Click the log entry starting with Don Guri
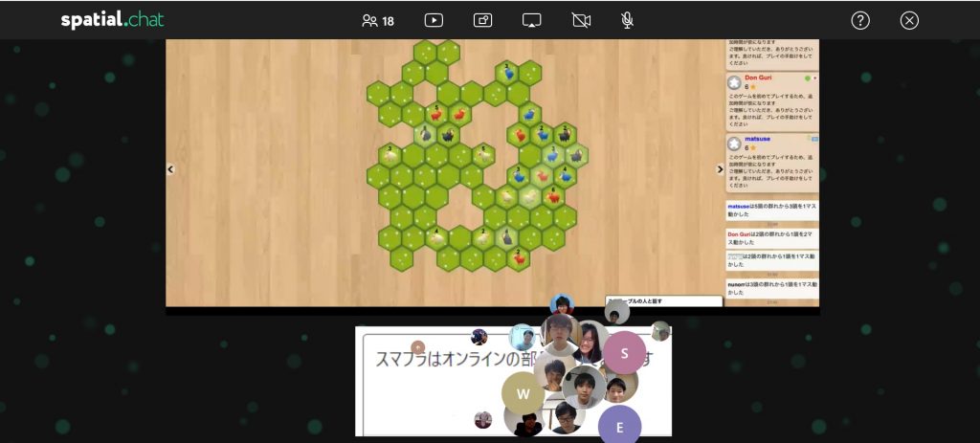Image resolution: width=980 pixels, height=443 pixels. coord(772,238)
